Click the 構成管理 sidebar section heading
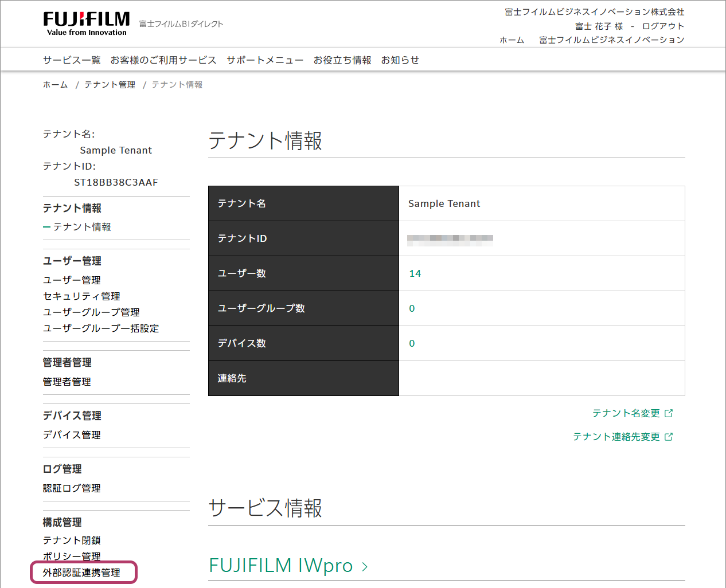 click(63, 522)
